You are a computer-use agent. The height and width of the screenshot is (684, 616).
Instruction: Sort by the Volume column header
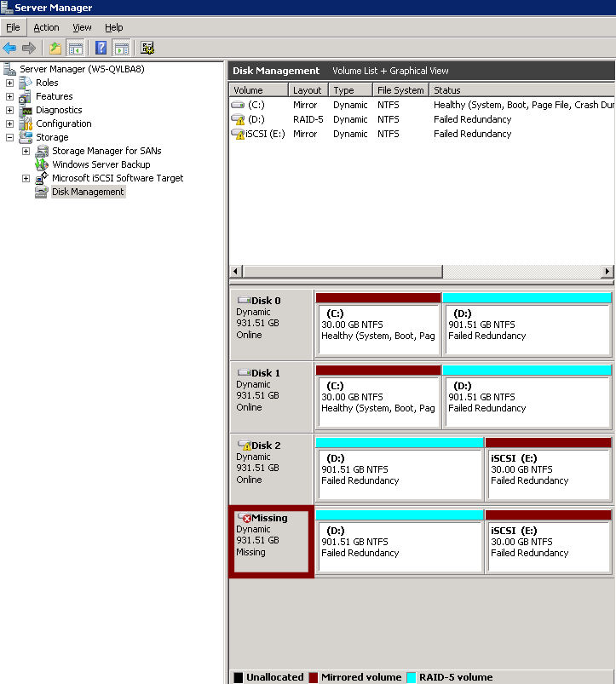(259, 89)
